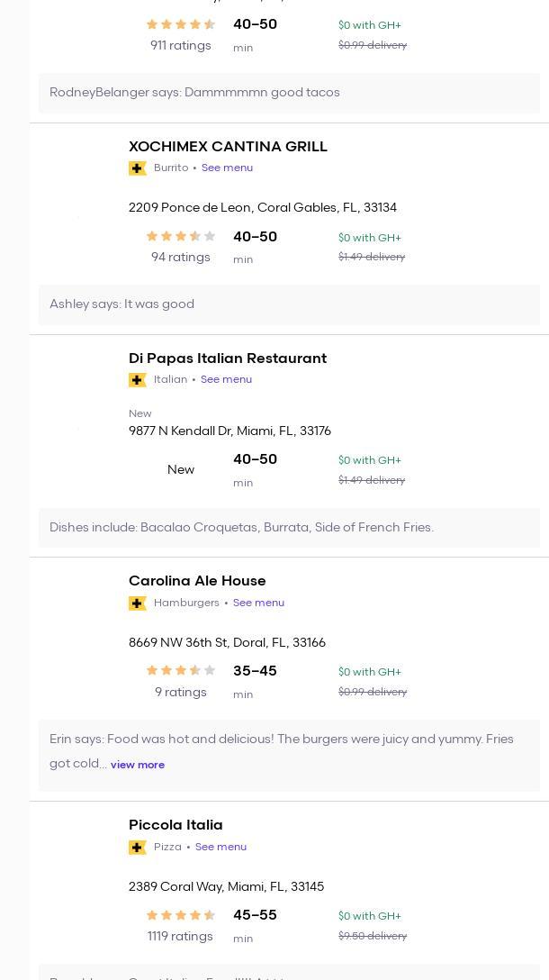Screen dimensions: 549x980
Task: Open See menu for XOCHIMEX CANTINA GRILL
Action: 227,168
